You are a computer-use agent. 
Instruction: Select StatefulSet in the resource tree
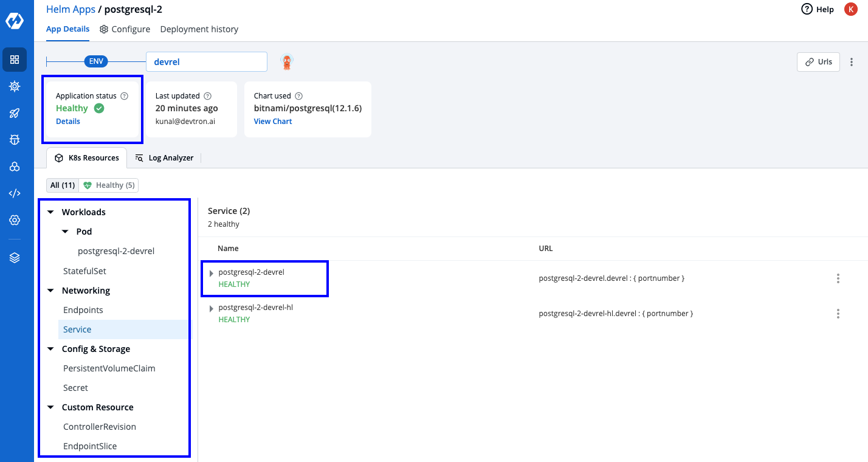84,271
